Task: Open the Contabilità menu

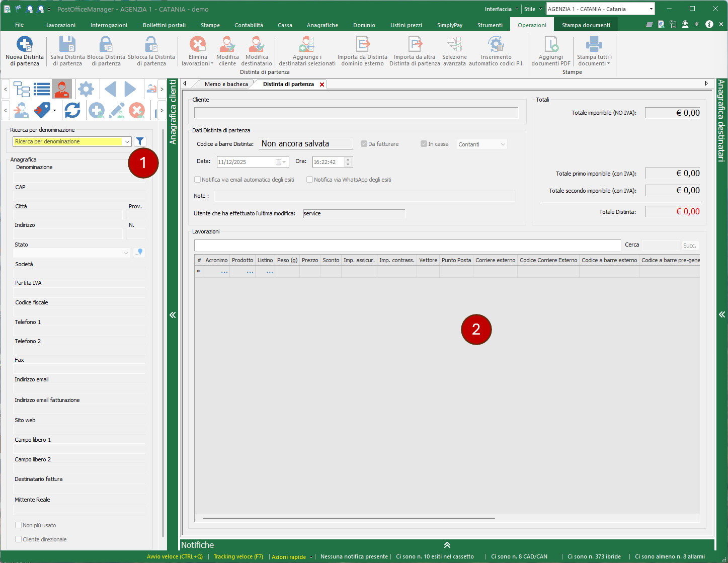Action: tap(249, 25)
